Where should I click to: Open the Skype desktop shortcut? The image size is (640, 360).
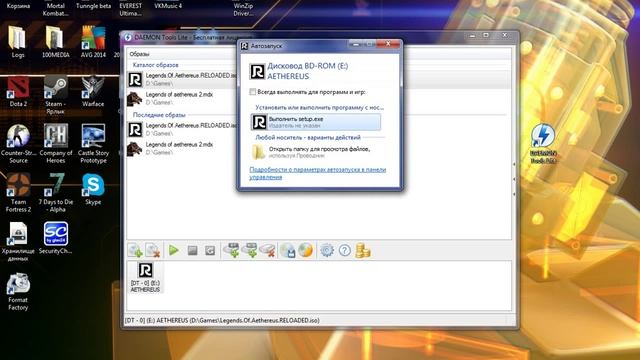(93, 189)
